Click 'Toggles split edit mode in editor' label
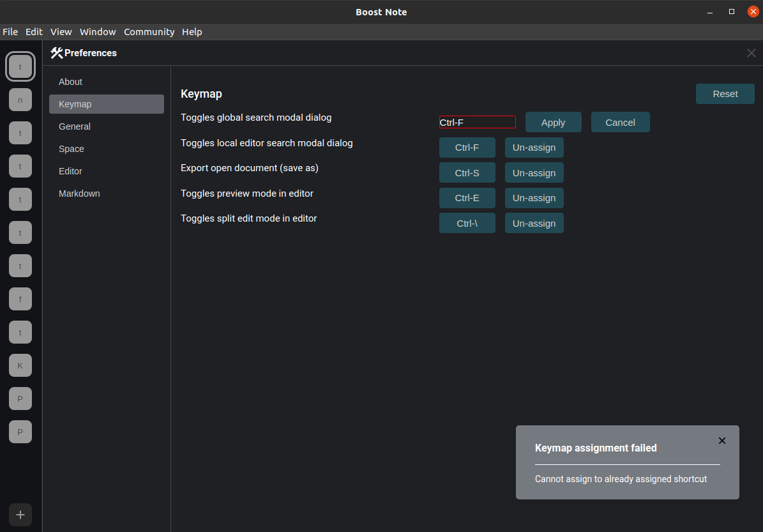Viewport: 763px width, 532px height. pyautogui.click(x=248, y=218)
